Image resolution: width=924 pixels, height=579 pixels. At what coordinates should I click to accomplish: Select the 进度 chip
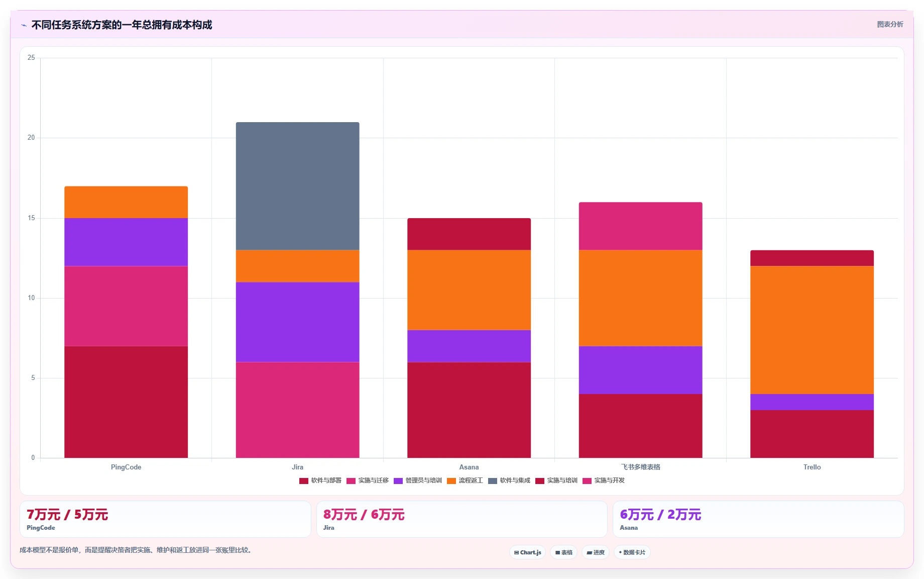pos(596,552)
